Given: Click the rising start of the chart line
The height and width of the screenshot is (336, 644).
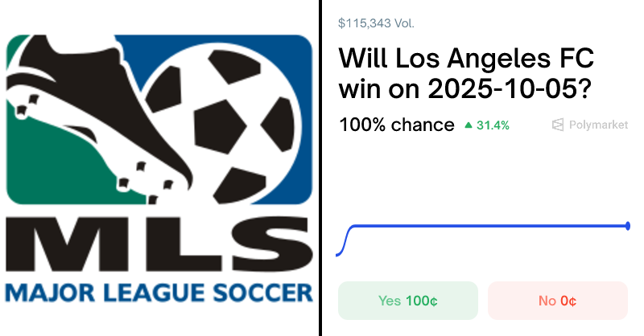Looking at the screenshot, I should coord(346,240).
